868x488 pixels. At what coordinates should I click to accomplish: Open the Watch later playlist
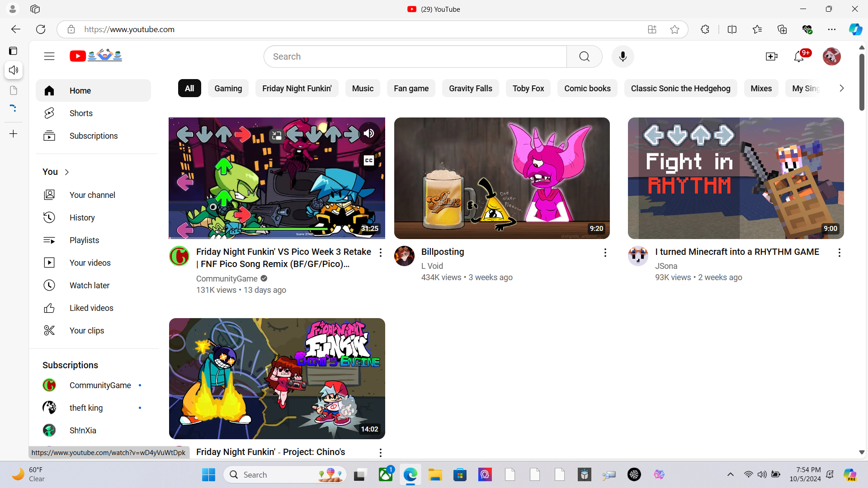point(89,286)
